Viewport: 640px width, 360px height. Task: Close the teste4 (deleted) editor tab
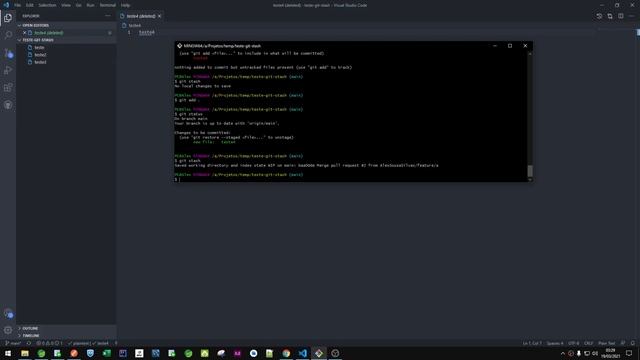pyautogui.click(x=160, y=16)
